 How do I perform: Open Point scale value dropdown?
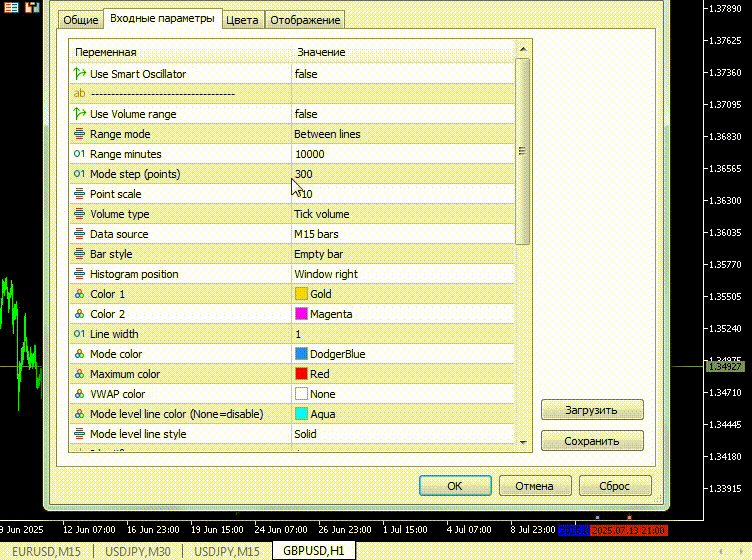402,194
